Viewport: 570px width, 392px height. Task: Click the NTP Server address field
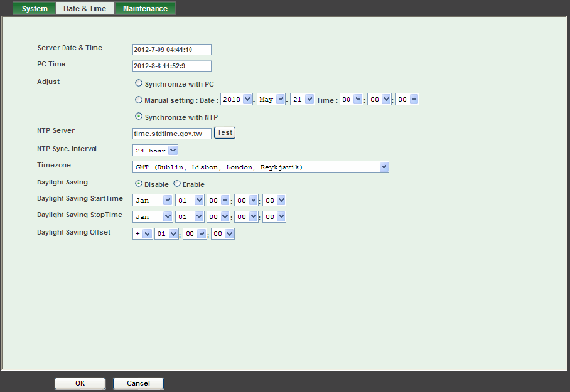click(172, 134)
